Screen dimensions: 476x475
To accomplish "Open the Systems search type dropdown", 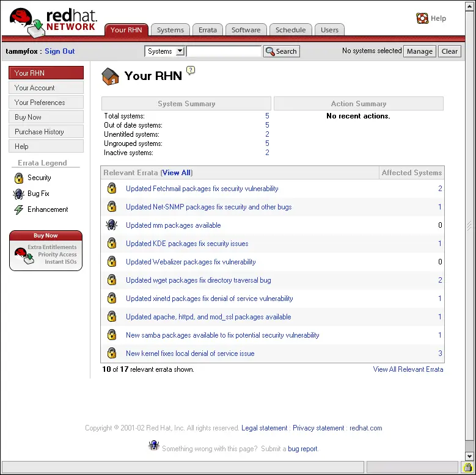I will [x=164, y=51].
